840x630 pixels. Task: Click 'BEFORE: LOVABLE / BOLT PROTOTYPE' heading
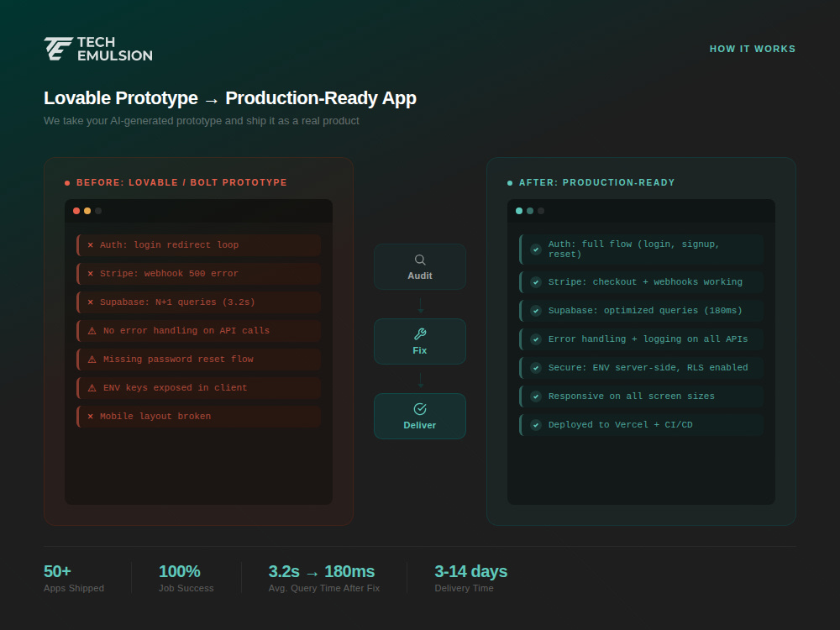pos(181,182)
